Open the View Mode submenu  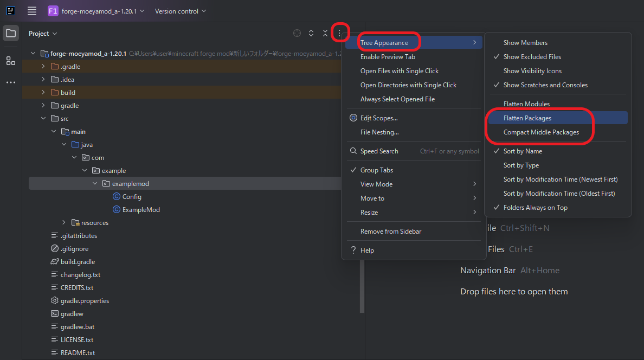(x=376, y=184)
